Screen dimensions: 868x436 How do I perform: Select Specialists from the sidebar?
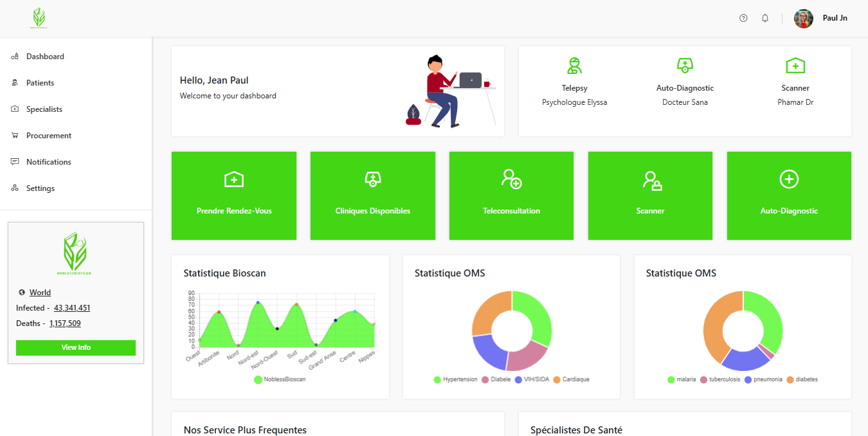(x=44, y=109)
